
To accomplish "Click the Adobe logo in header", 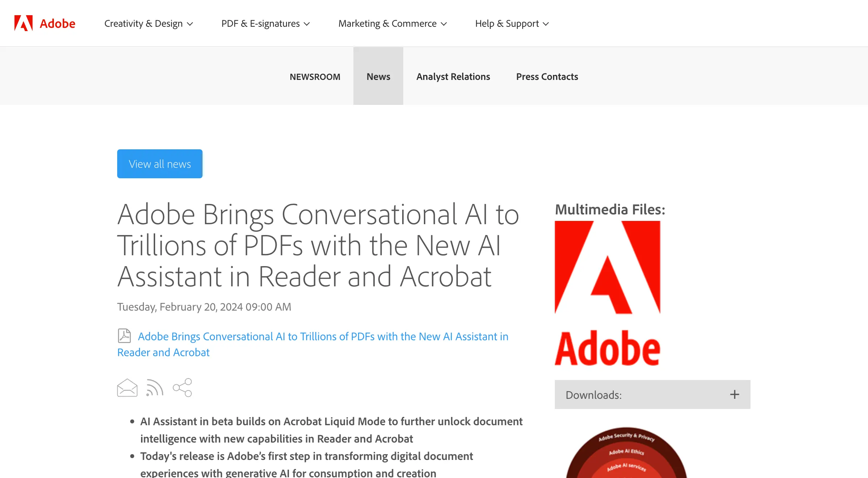I will (x=24, y=24).
